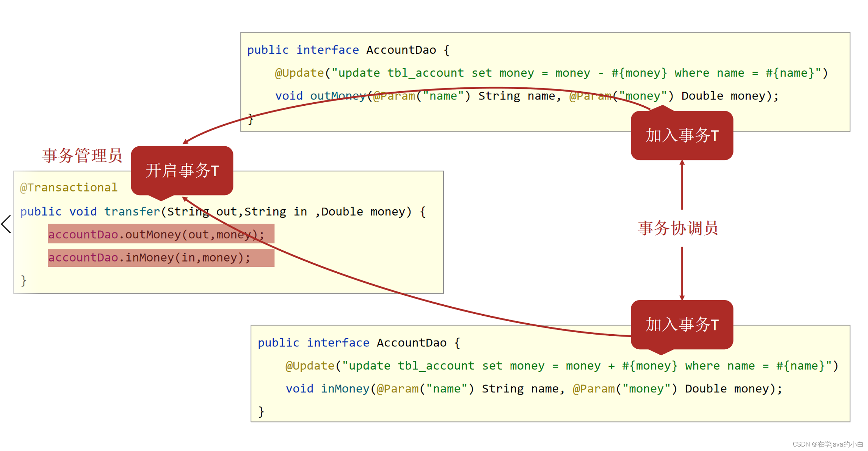The height and width of the screenshot is (451, 868).
Task: Click the upper 加入事务T callout
Action: point(682,135)
